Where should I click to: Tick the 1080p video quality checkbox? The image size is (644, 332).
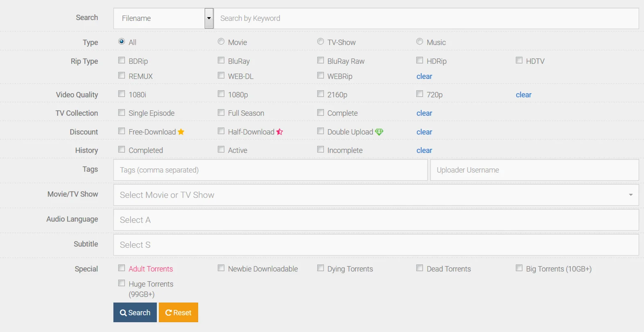click(221, 94)
